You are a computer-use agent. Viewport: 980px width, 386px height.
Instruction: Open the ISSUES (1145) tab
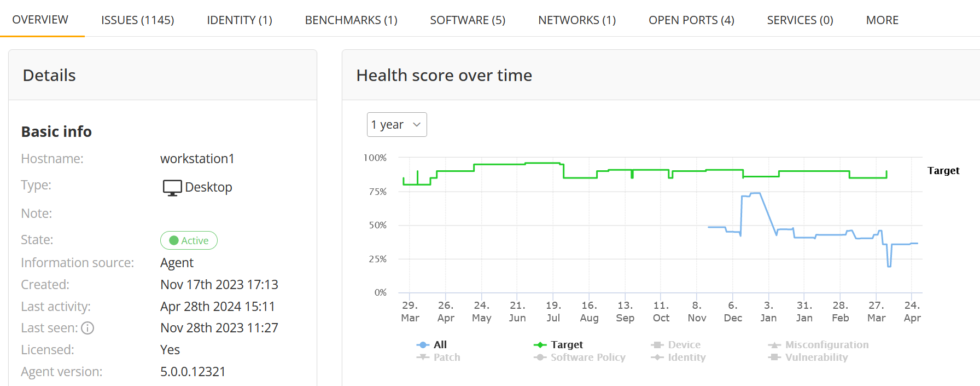137,20
